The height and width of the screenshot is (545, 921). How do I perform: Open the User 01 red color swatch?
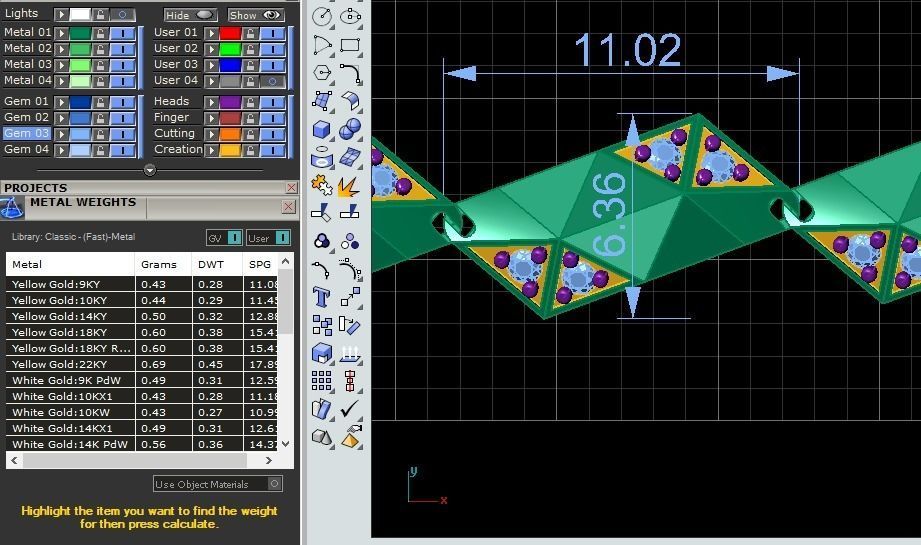[x=230, y=33]
